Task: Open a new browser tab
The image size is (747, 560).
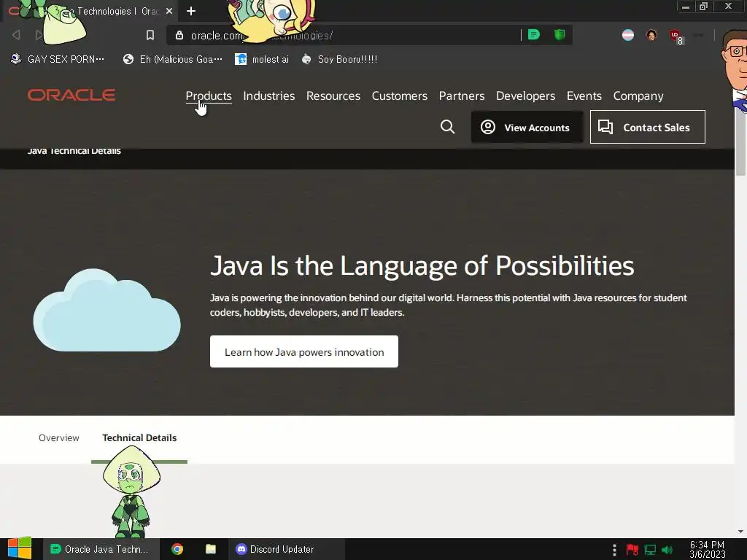Action: [x=191, y=11]
